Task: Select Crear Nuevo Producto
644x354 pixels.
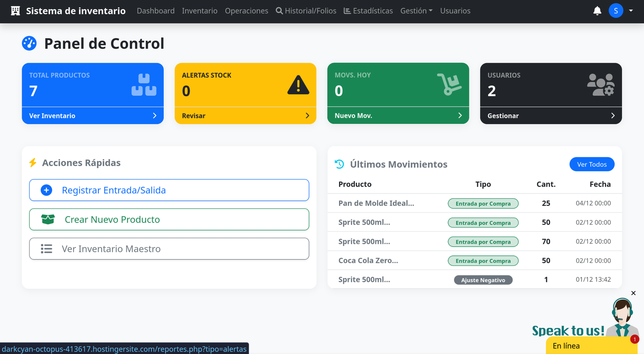Action: (x=169, y=220)
